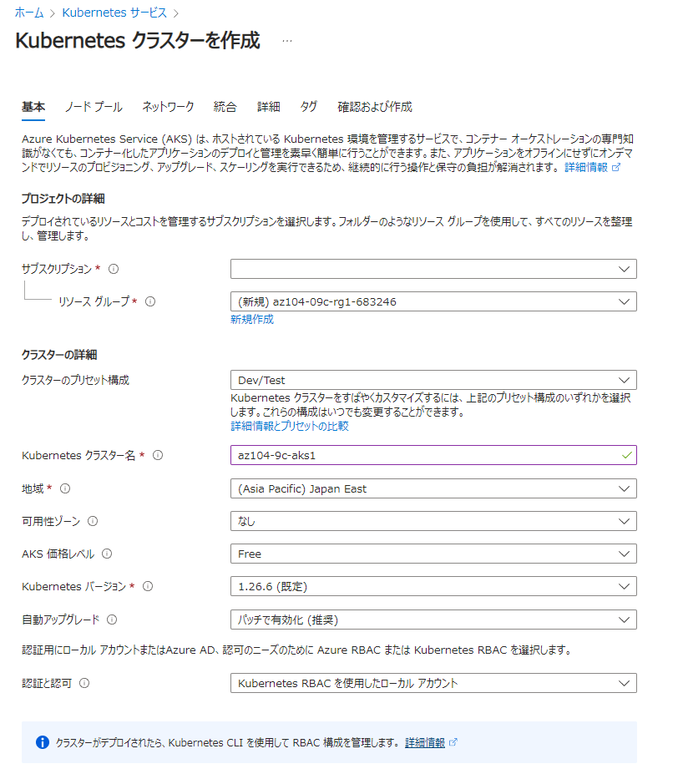Click the cluster name field az104-9c-aks1

pyautogui.click(x=433, y=455)
